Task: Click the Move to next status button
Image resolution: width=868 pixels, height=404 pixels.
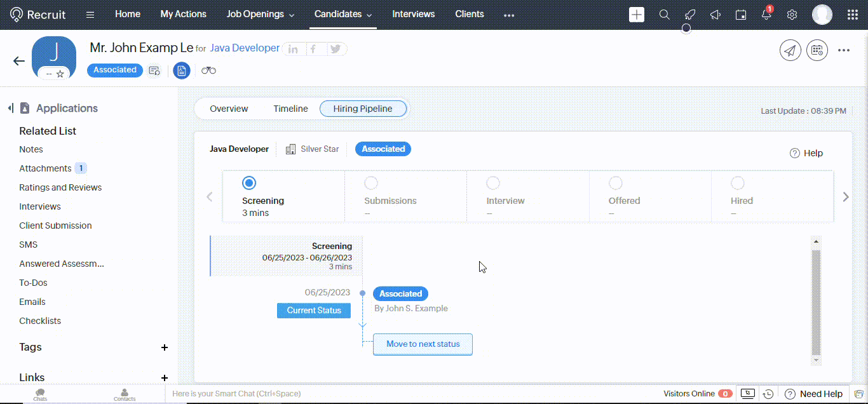Action: click(x=423, y=344)
